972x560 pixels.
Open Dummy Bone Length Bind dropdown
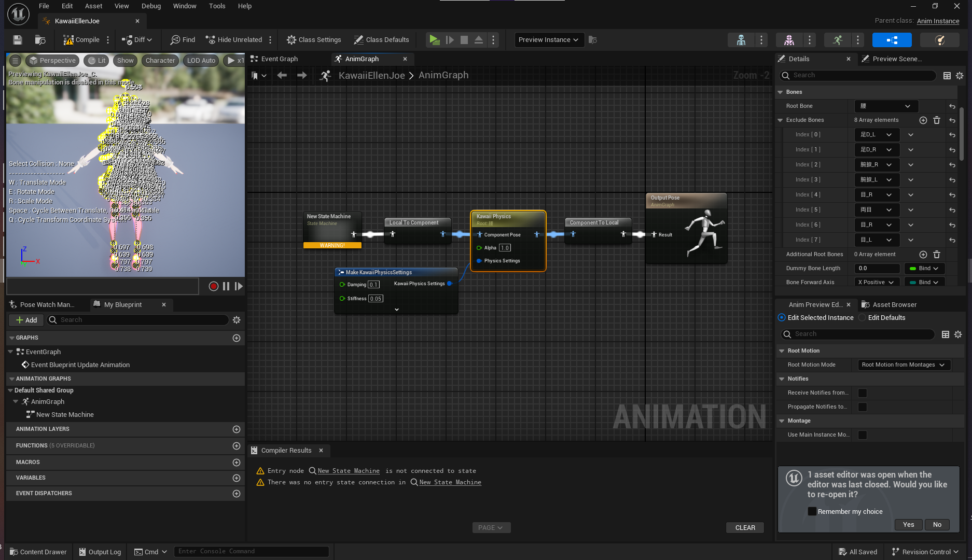[924, 269]
